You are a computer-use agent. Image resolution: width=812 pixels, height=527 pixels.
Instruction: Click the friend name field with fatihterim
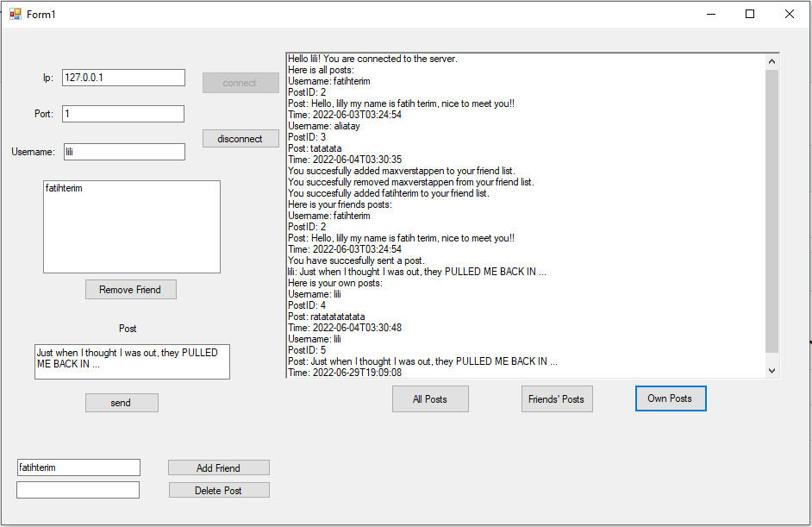(x=78, y=467)
